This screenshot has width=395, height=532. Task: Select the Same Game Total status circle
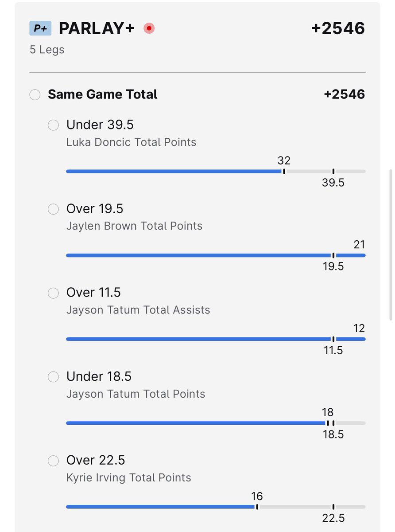[35, 95]
